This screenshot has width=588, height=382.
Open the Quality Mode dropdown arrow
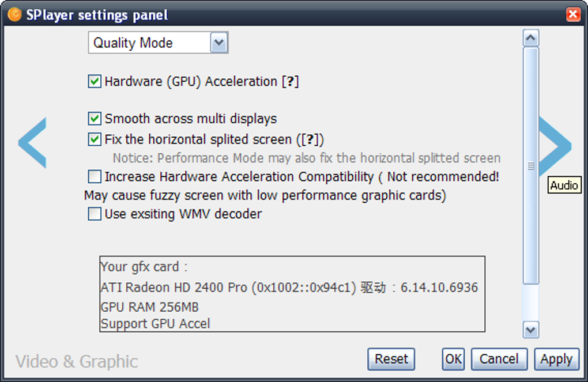coord(219,43)
